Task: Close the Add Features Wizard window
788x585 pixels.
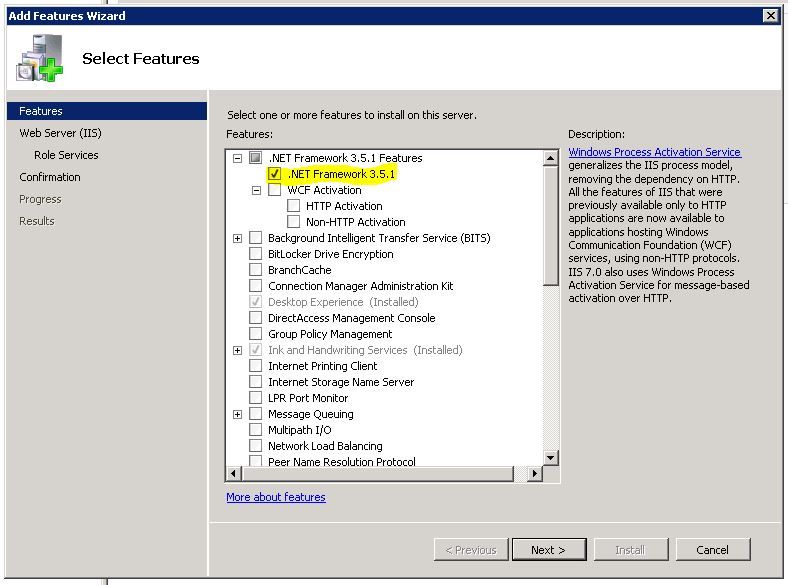Action: click(770, 16)
